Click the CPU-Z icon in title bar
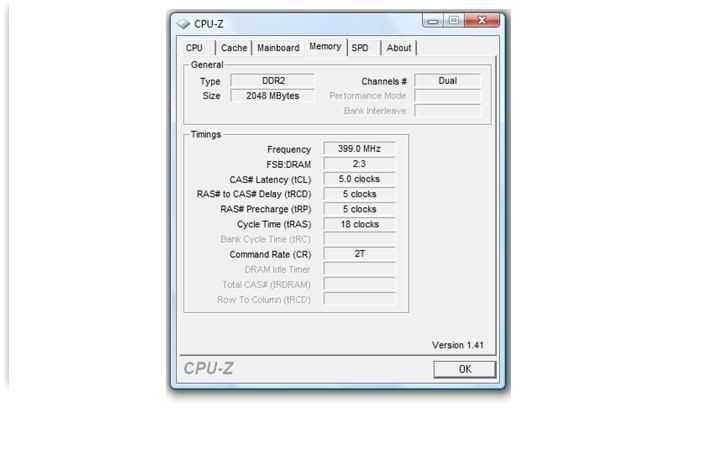Image resolution: width=720 pixels, height=450 pixels. point(183,24)
